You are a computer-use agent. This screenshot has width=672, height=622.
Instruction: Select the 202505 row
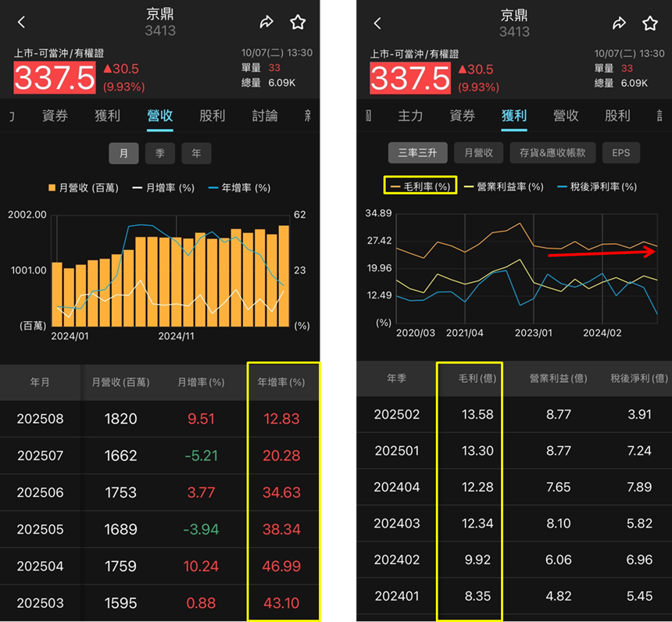pos(160,529)
